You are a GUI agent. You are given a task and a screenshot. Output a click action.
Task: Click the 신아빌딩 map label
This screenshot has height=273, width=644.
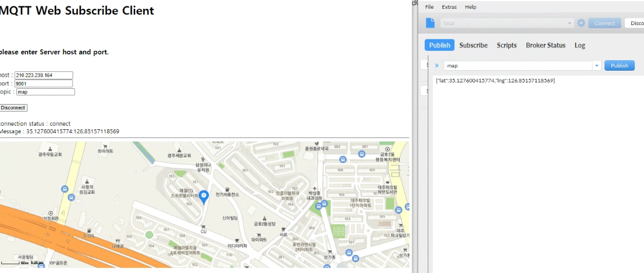click(230, 217)
